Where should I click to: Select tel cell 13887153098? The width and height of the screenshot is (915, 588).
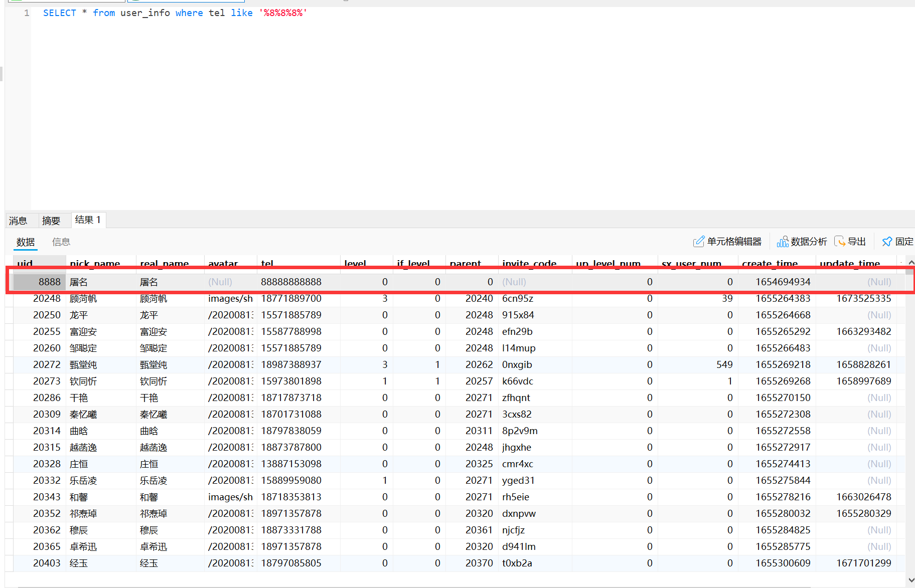click(x=298, y=464)
